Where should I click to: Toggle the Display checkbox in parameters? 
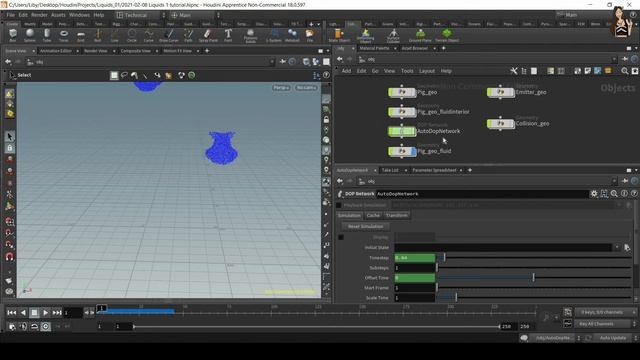coord(341,237)
